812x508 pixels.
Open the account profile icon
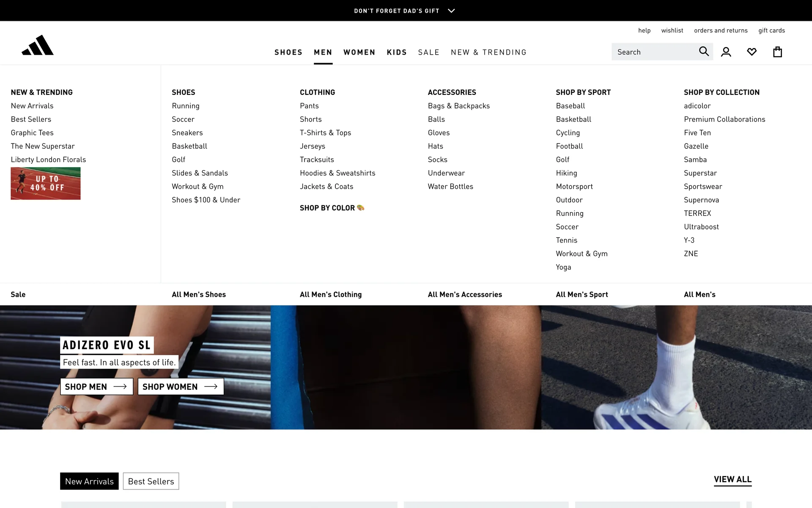pyautogui.click(x=726, y=52)
